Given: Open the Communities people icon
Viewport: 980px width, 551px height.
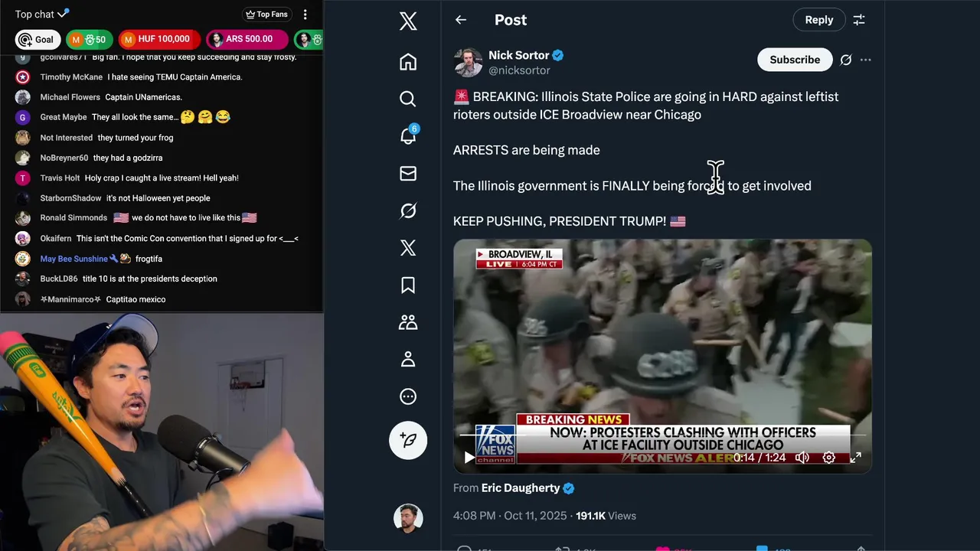Looking at the screenshot, I should click(x=408, y=322).
